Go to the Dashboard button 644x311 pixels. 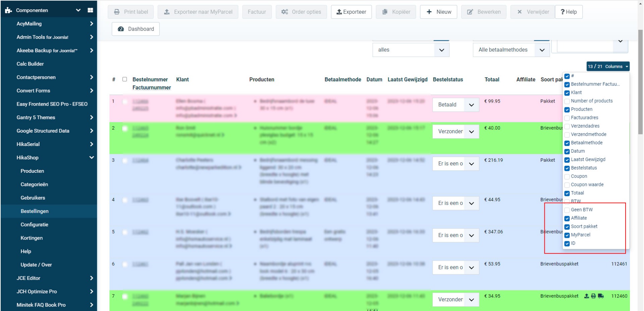tap(136, 29)
